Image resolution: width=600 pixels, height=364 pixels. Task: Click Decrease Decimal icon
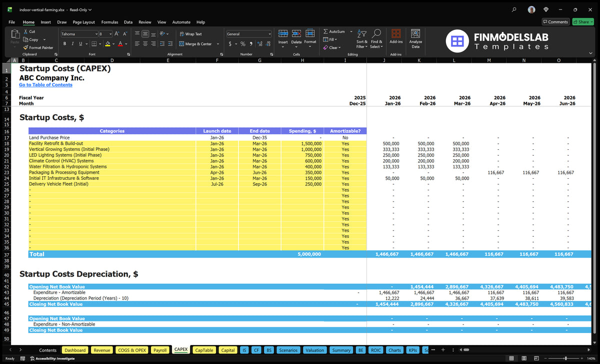point(268,44)
